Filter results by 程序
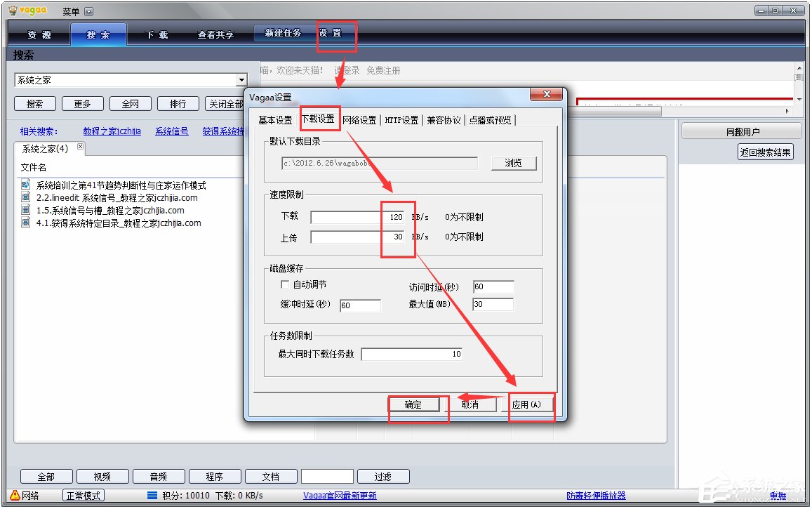 coord(214,477)
